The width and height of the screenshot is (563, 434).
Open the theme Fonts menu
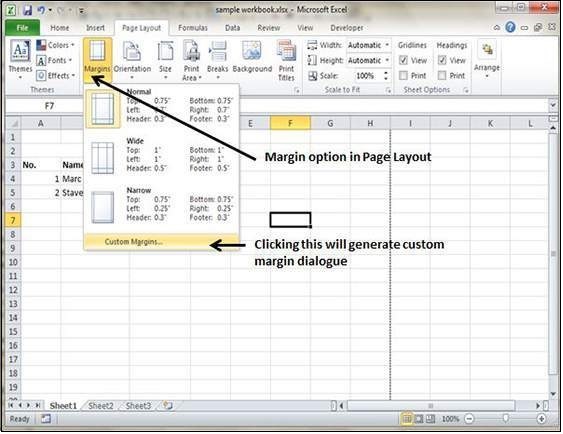(55, 60)
